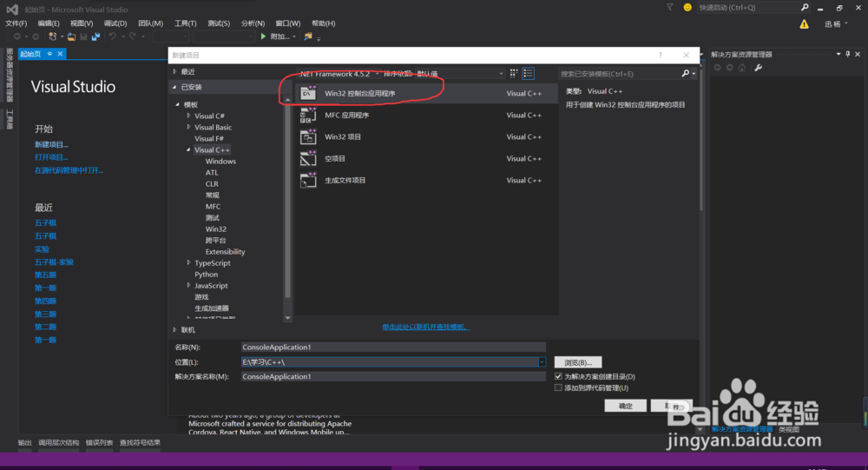The image size is (868, 470).
Task: Click the notifications filter flag icon
Action: pyautogui.click(x=670, y=7)
